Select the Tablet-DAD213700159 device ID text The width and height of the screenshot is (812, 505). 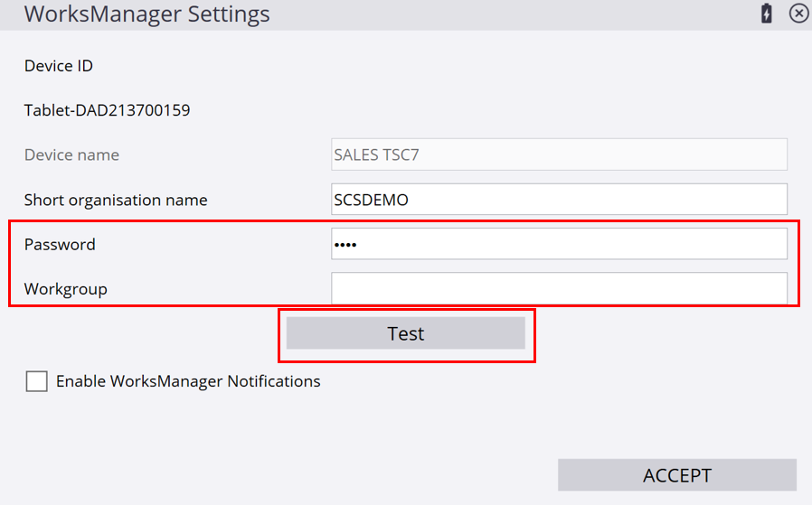pos(108,110)
